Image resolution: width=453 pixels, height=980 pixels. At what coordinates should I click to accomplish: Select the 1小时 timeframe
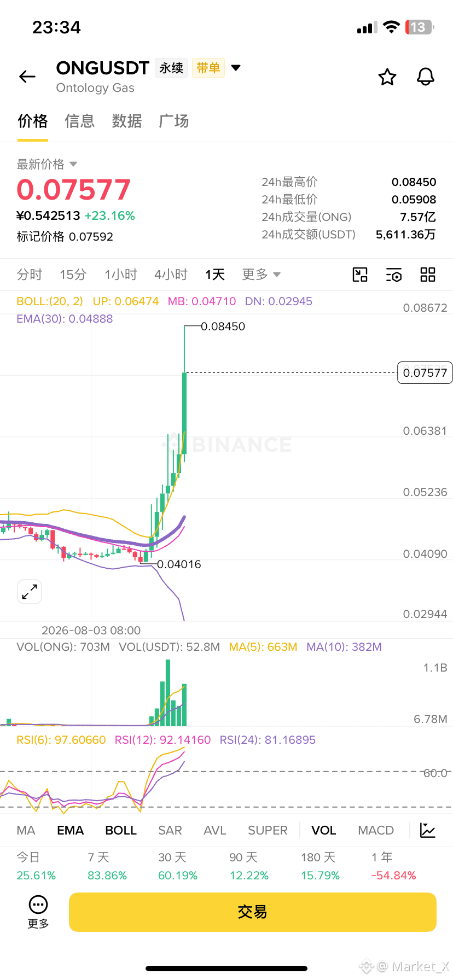tap(121, 275)
